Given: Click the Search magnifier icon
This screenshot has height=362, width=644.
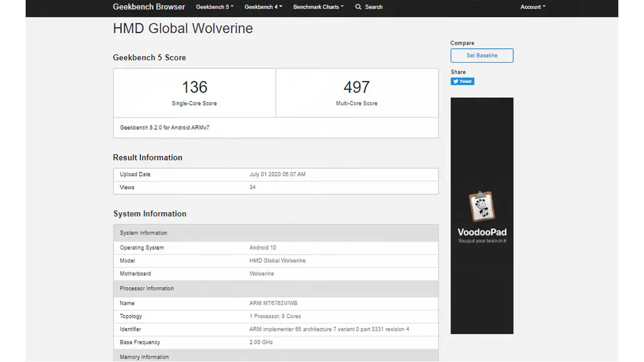Looking at the screenshot, I should point(358,7).
